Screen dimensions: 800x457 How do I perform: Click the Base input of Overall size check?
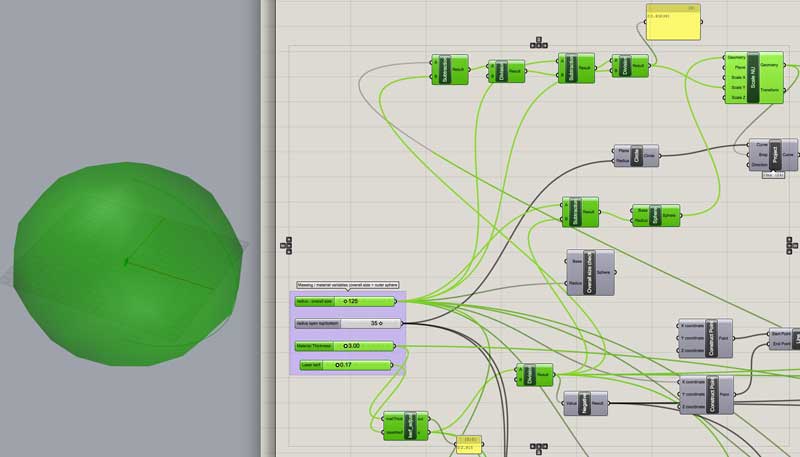pyautogui.click(x=577, y=261)
